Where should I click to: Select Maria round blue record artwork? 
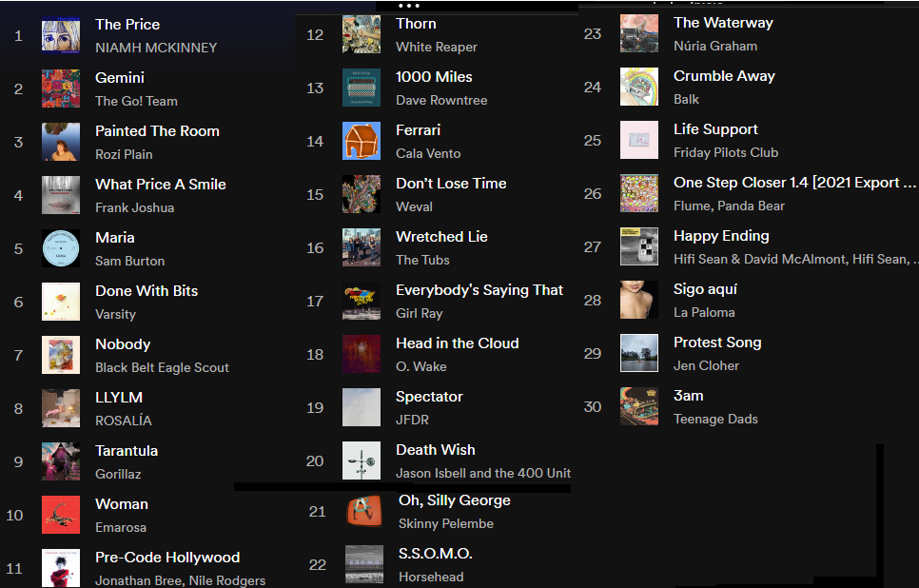click(61, 248)
